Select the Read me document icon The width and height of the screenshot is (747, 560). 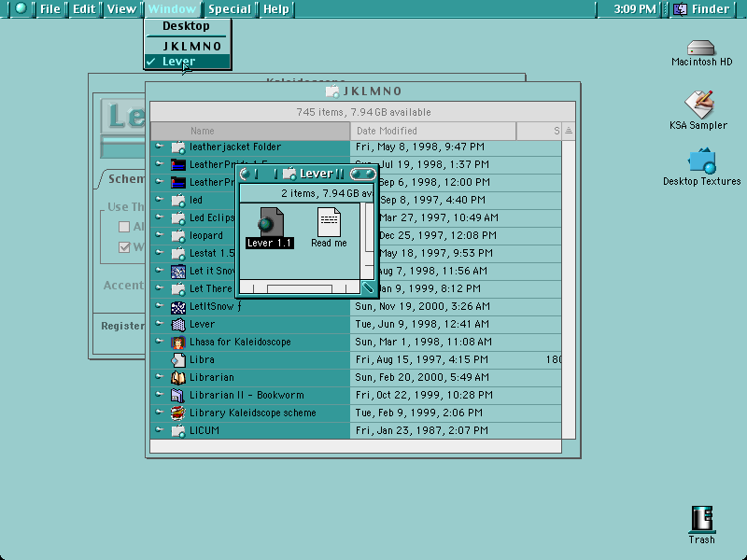click(330, 222)
